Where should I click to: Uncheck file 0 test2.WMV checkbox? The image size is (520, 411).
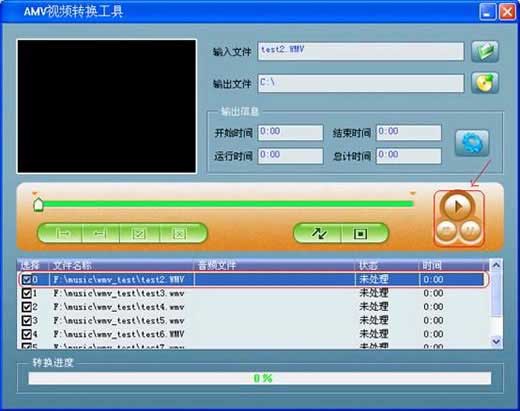click(27, 279)
